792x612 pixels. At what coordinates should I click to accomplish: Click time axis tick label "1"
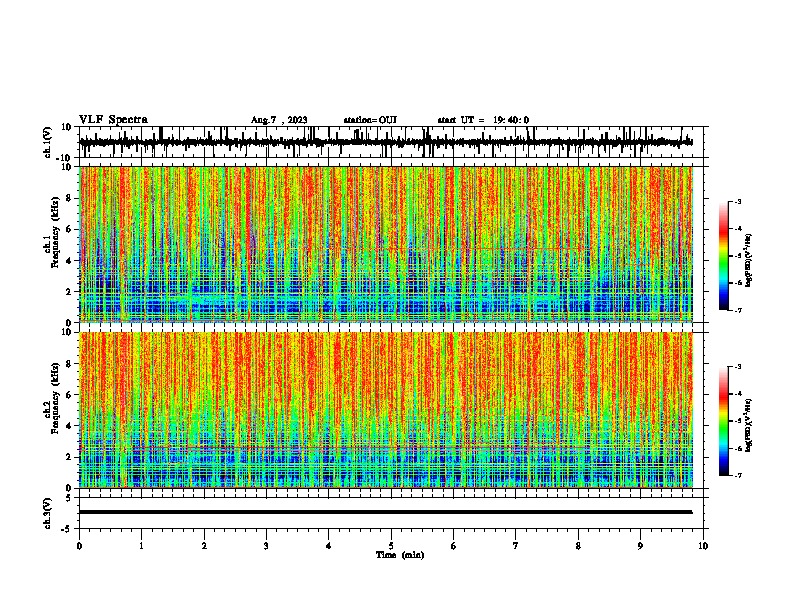point(141,546)
